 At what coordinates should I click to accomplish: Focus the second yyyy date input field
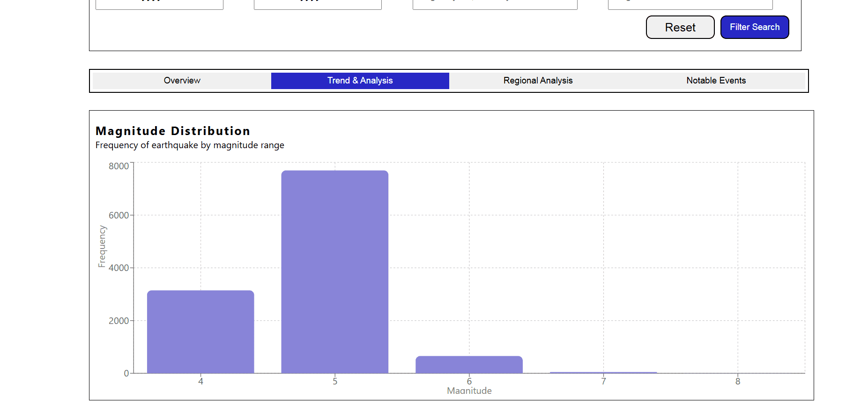pos(318,4)
